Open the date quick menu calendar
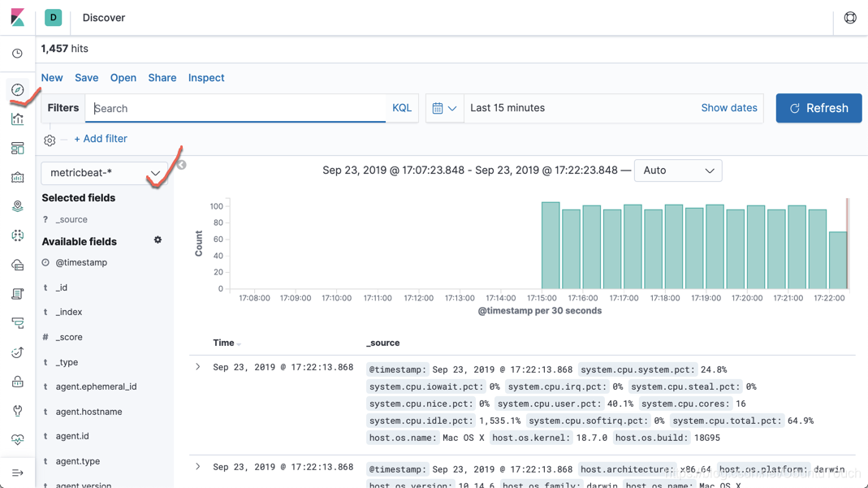 (x=444, y=109)
